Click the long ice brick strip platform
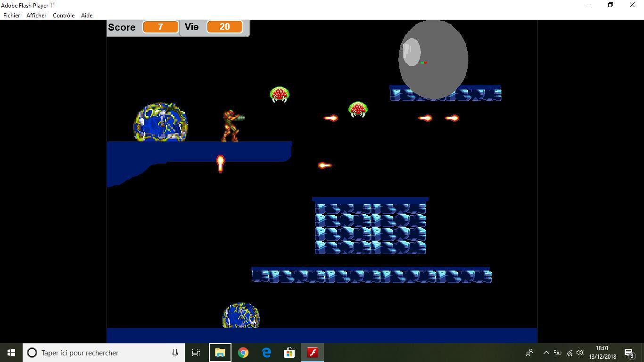Screen dimensions: 644x362 (372, 275)
